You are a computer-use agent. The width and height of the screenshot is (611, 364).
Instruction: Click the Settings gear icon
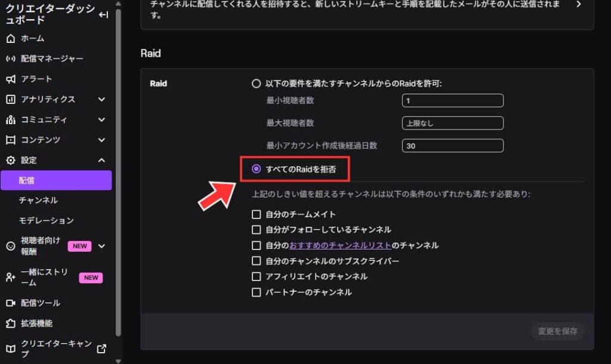11,160
